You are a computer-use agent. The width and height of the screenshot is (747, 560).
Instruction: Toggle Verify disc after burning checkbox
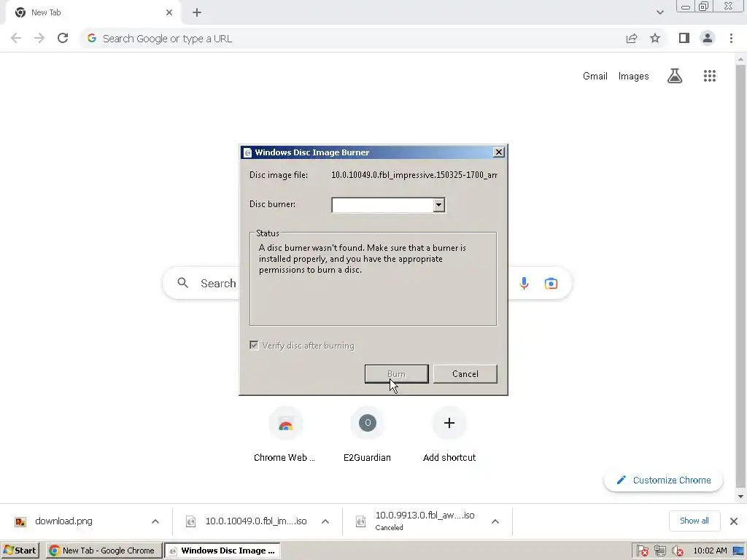254,345
